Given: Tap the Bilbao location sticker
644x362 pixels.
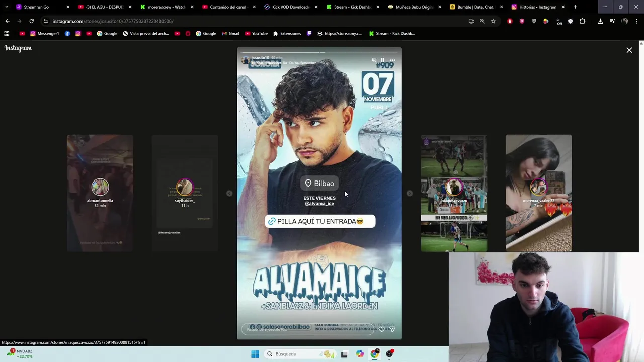Looking at the screenshot, I should tap(319, 183).
